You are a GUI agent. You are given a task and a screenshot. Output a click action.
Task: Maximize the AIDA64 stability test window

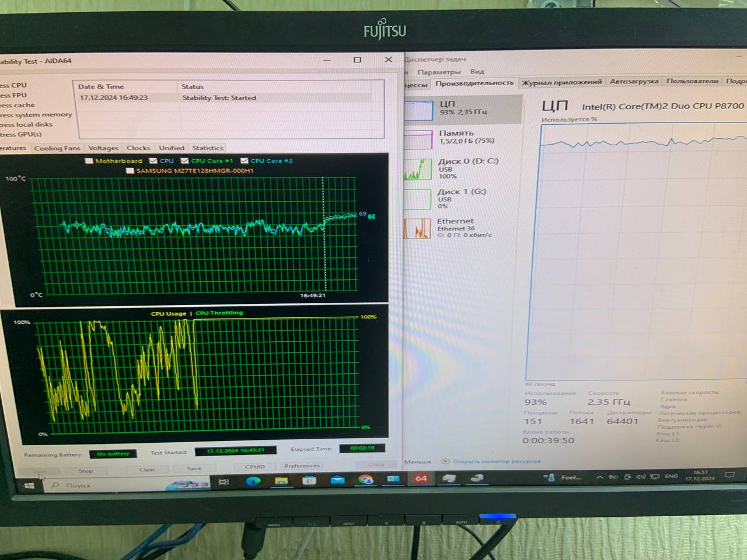[357, 60]
